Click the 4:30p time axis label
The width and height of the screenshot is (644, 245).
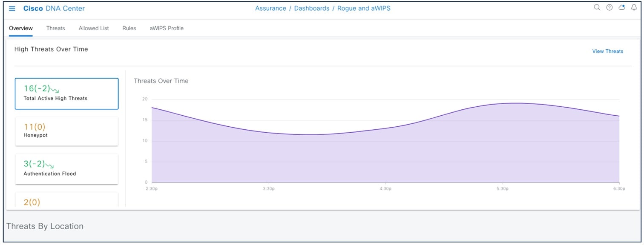[x=385, y=188]
